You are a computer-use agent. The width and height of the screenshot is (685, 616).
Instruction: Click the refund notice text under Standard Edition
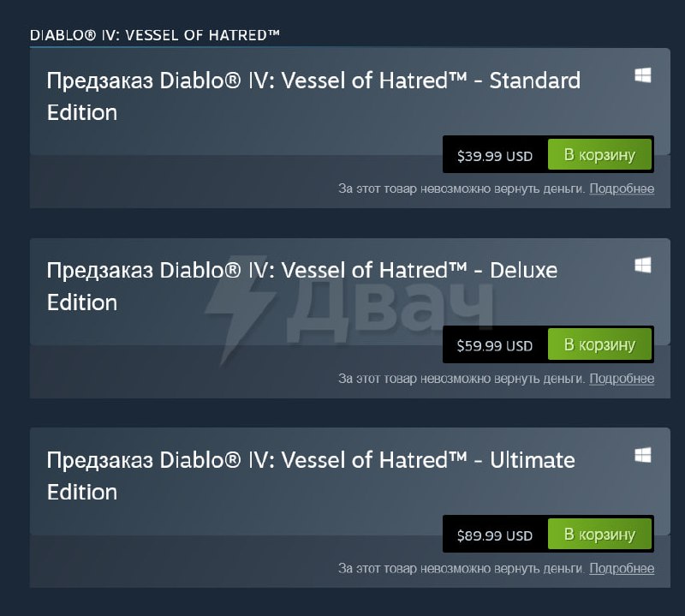coord(462,188)
